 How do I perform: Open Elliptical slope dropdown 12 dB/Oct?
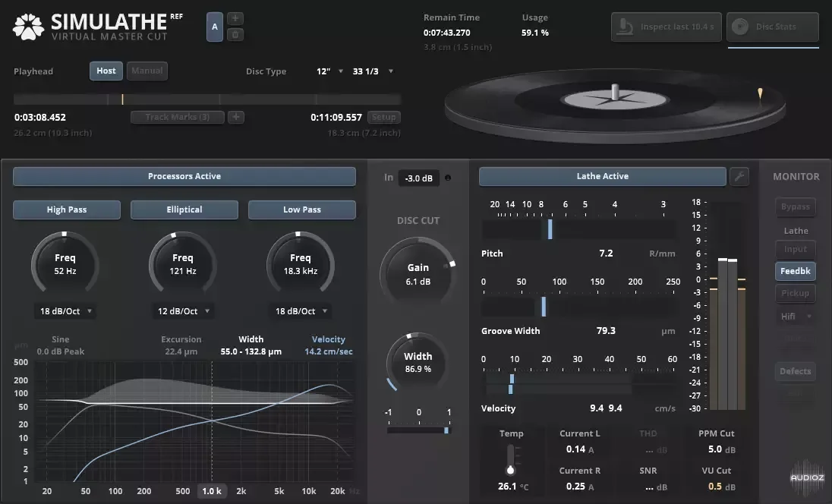(x=184, y=311)
